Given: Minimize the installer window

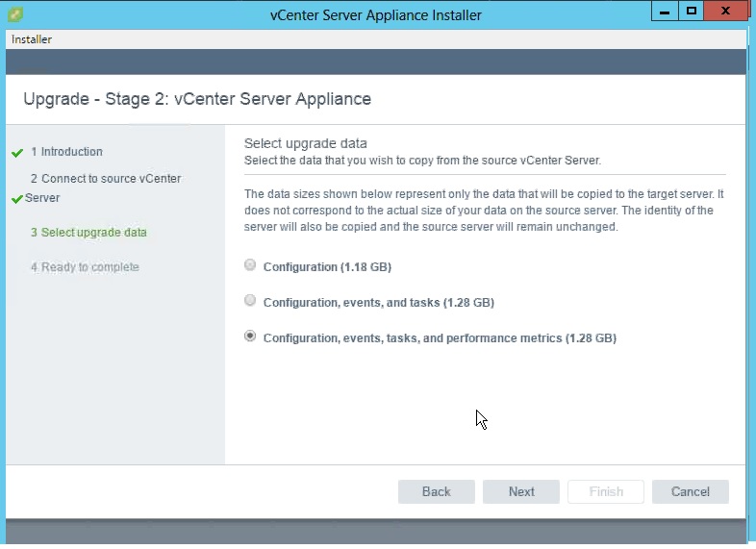Looking at the screenshot, I should click(x=665, y=12).
